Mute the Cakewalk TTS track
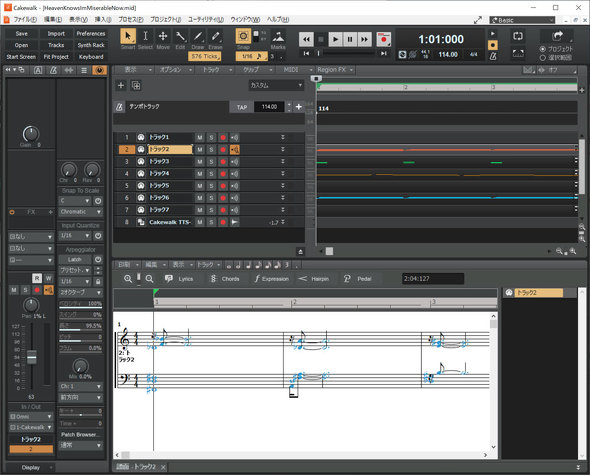Viewport: 590px width, 475px height. pos(200,222)
